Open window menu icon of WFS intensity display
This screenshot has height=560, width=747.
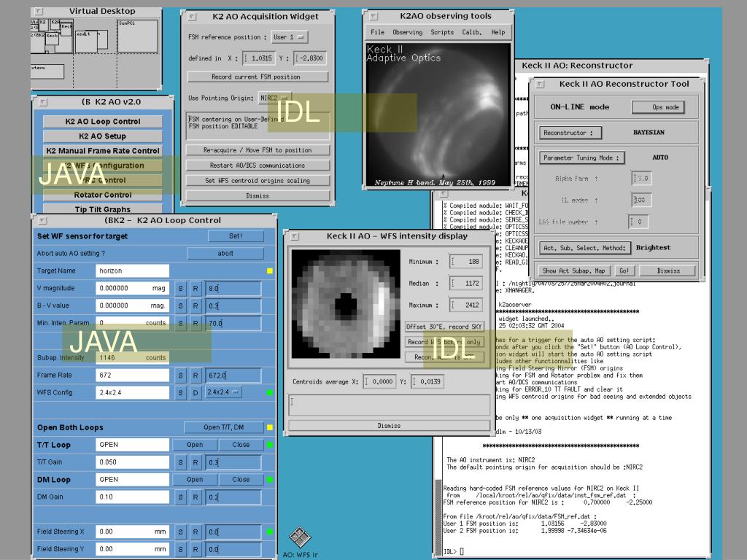click(x=295, y=236)
